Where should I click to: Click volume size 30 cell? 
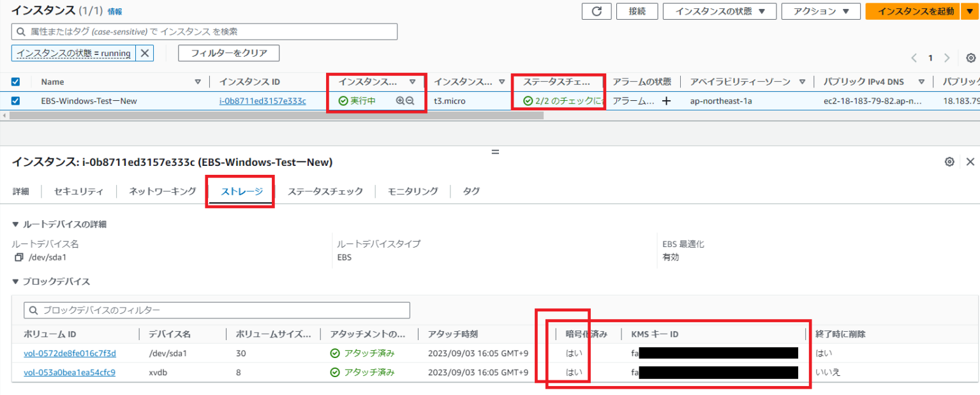[241, 353]
